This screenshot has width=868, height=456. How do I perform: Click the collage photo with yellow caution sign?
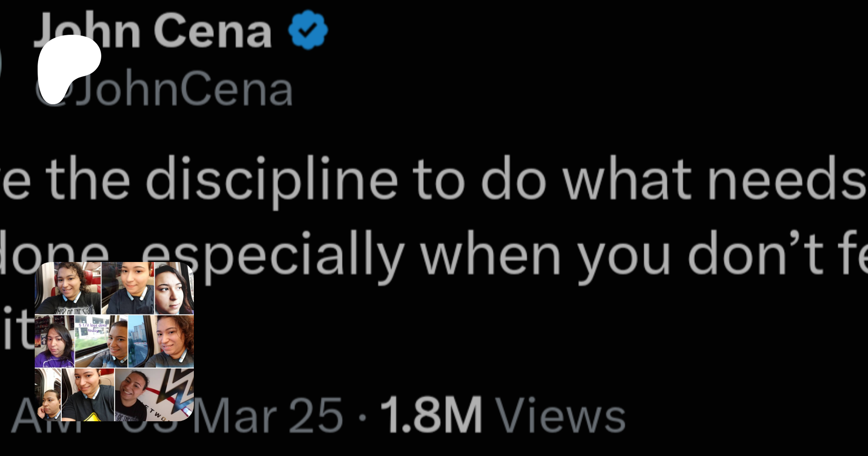tap(88, 395)
